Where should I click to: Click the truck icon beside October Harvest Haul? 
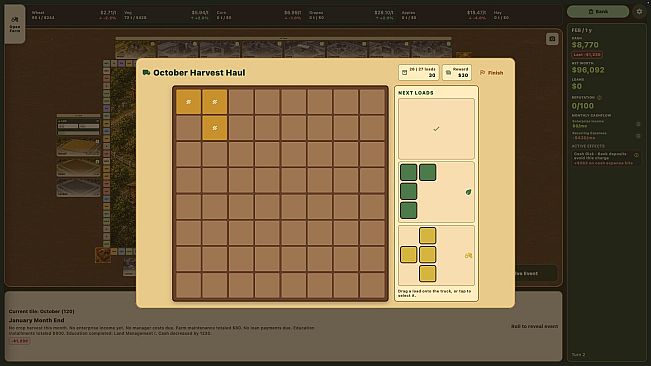coord(146,73)
